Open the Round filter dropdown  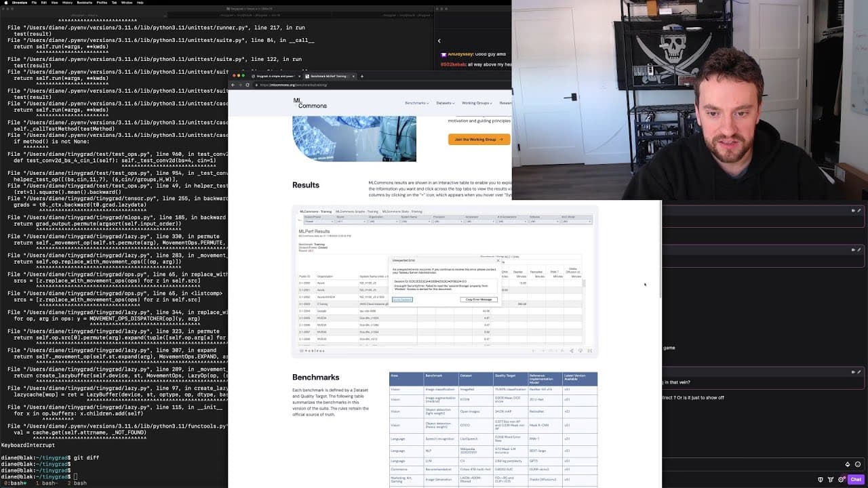tap(351, 222)
